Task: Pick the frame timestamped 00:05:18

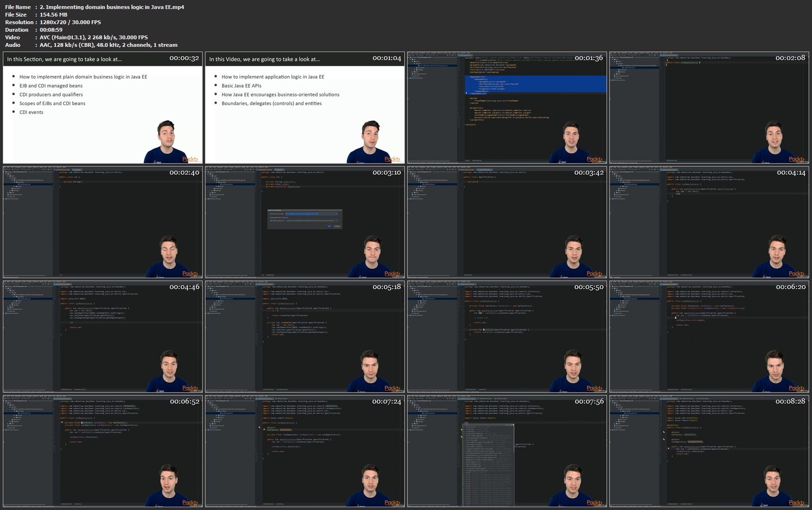Action: coord(305,336)
